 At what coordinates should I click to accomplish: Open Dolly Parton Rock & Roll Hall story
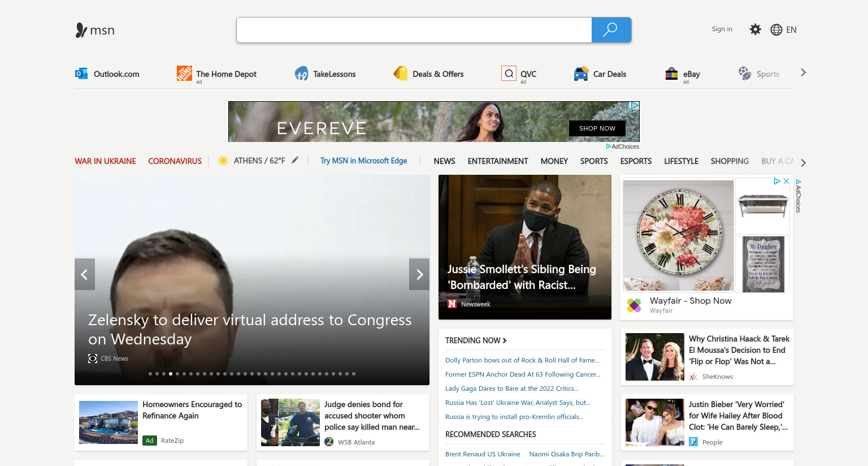(x=522, y=360)
